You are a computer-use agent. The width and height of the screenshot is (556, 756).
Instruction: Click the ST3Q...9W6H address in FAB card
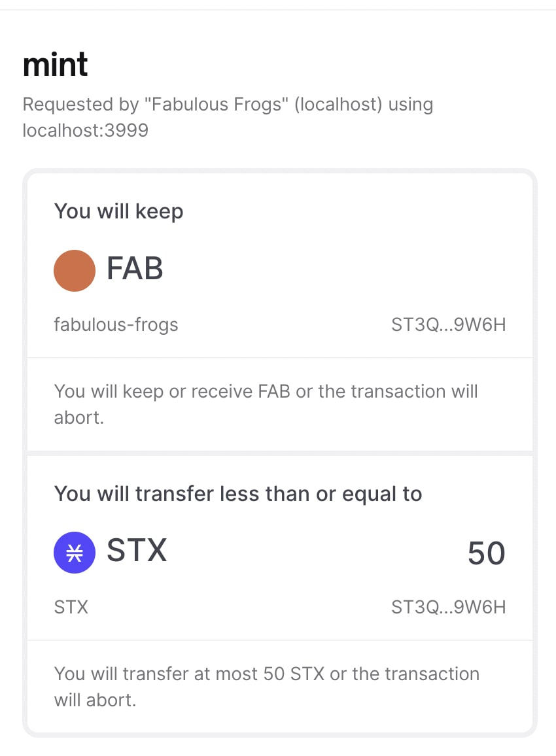[448, 324]
